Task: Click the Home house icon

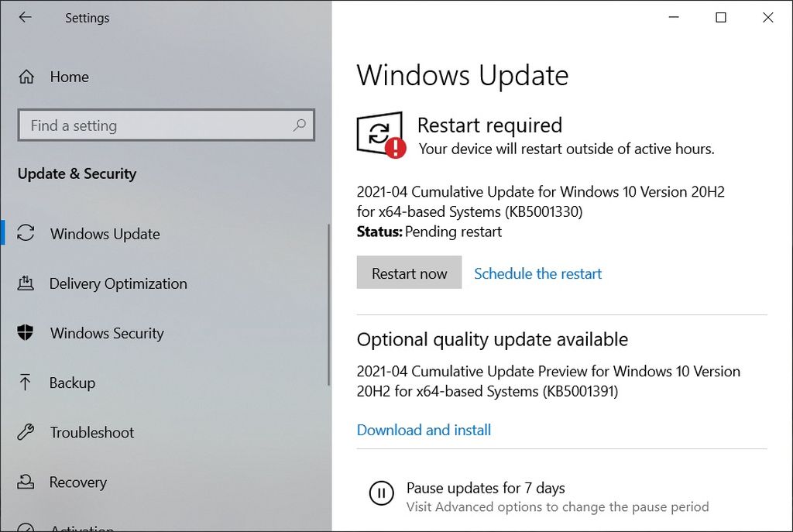Action: [26, 77]
